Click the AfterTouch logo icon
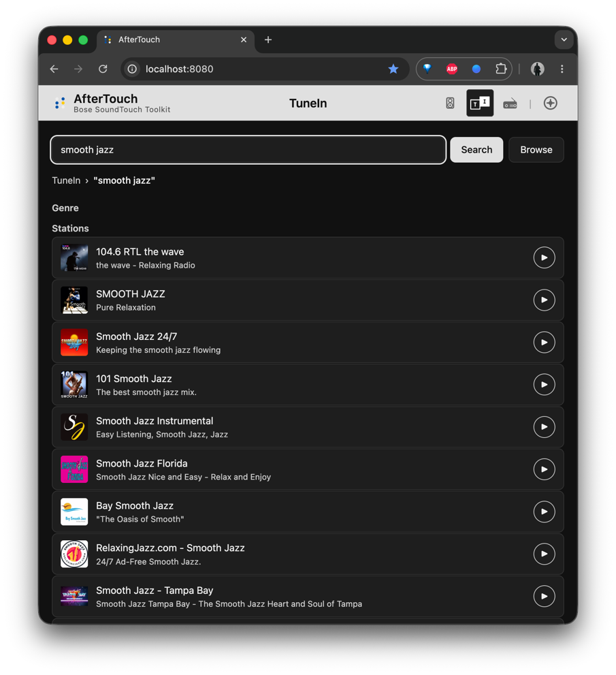The width and height of the screenshot is (616, 675). 60,104
